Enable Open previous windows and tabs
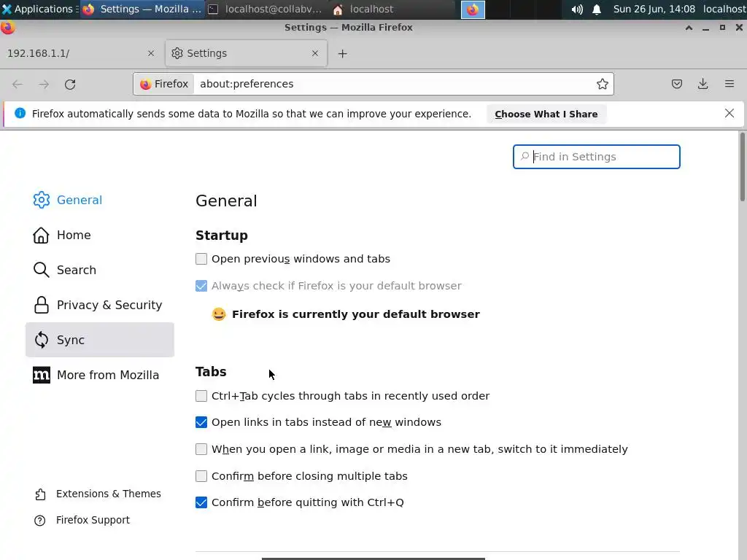 point(201,259)
